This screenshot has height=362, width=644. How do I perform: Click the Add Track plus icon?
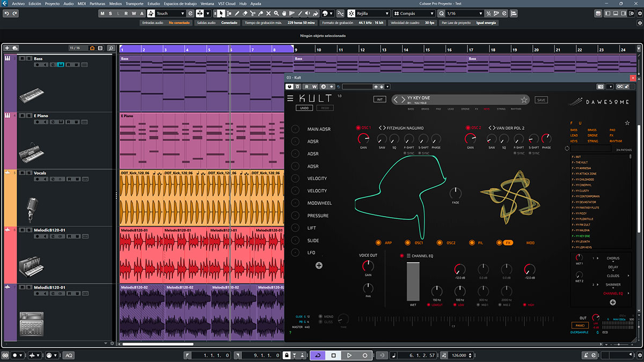[x=7, y=48]
